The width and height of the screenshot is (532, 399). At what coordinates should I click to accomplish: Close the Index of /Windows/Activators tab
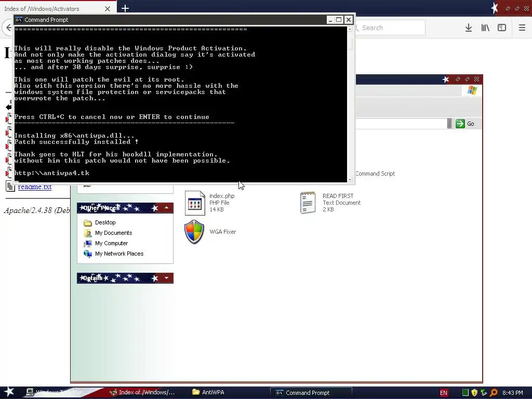(x=108, y=9)
